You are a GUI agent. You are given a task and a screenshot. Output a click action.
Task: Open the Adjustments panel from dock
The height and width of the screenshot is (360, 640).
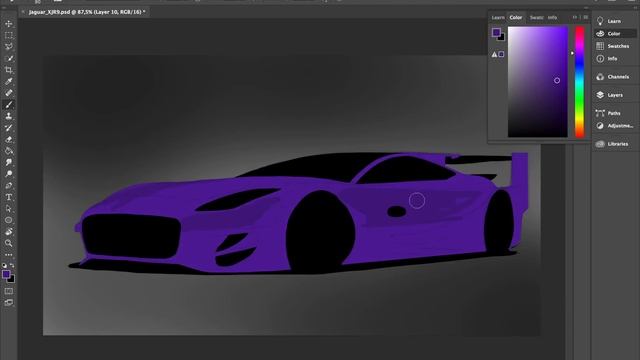(615, 126)
